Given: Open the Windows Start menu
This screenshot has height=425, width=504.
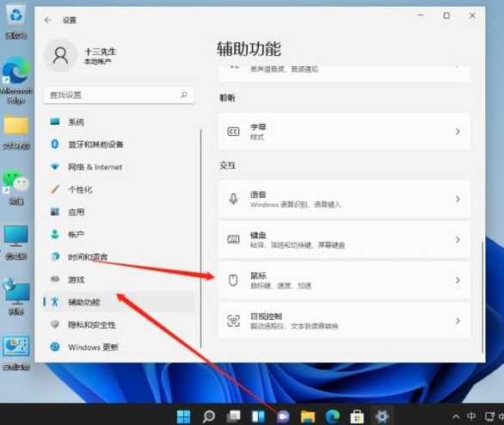Looking at the screenshot, I should tap(183, 416).
